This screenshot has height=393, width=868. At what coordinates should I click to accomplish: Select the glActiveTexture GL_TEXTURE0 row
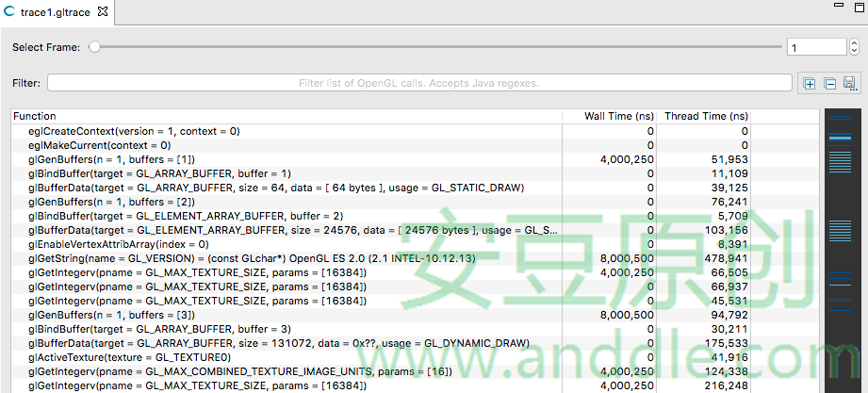[415, 357]
